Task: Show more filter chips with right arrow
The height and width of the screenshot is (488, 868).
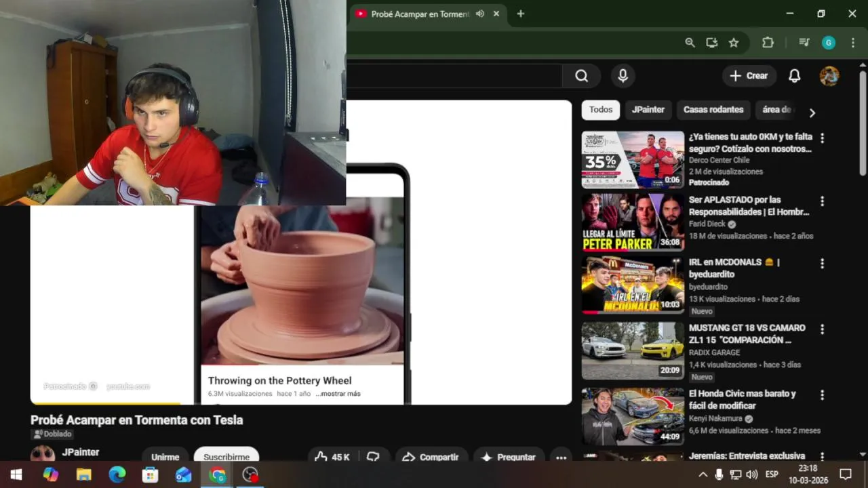Action: point(812,113)
